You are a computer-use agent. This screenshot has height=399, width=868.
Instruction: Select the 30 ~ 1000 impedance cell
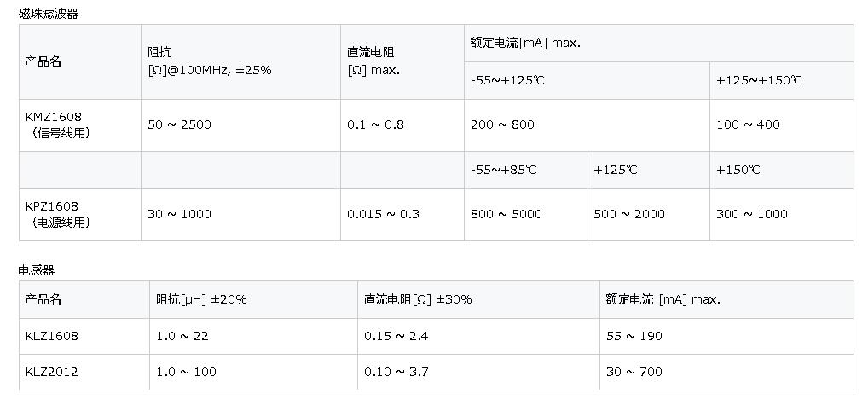pos(240,215)
